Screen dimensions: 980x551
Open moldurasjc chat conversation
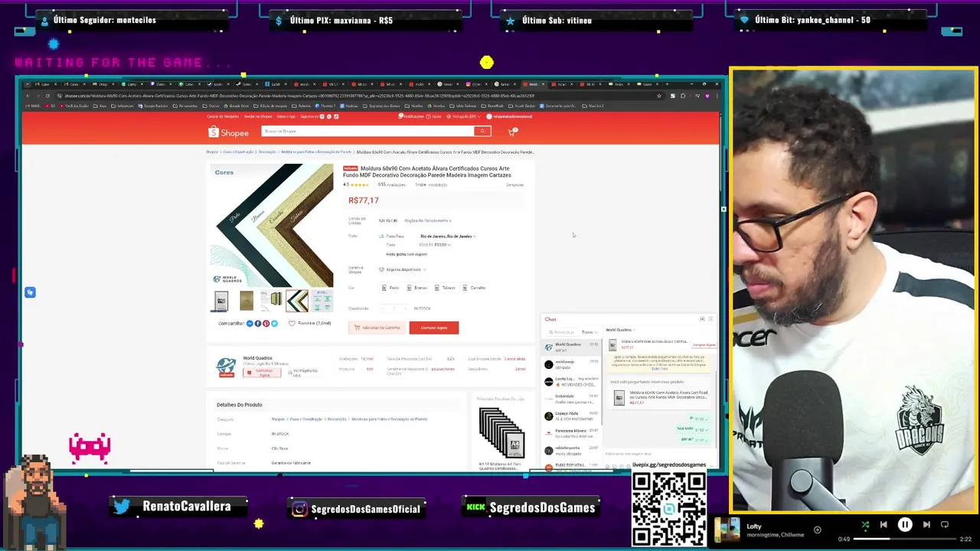point(573,364)
